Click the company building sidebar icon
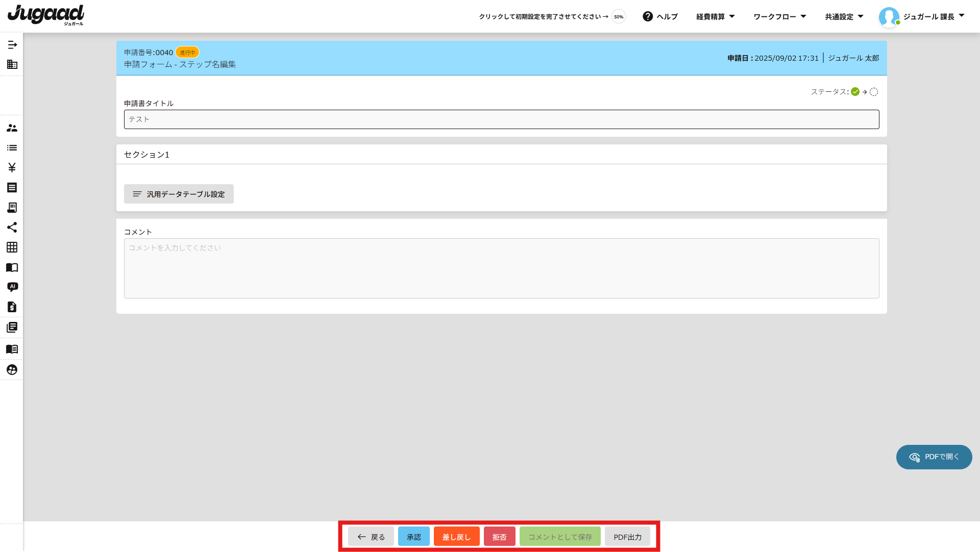 pos(12,64)
